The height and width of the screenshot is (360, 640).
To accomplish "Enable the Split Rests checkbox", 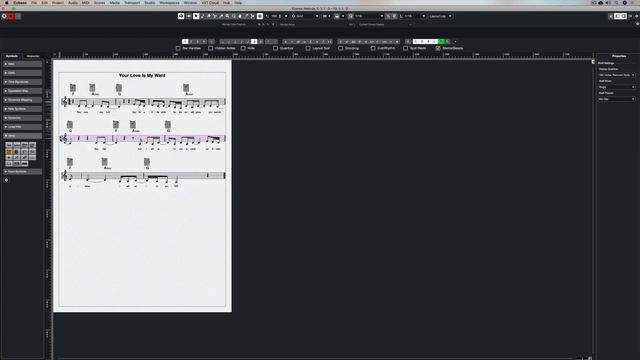I will [x=406, y=48].
